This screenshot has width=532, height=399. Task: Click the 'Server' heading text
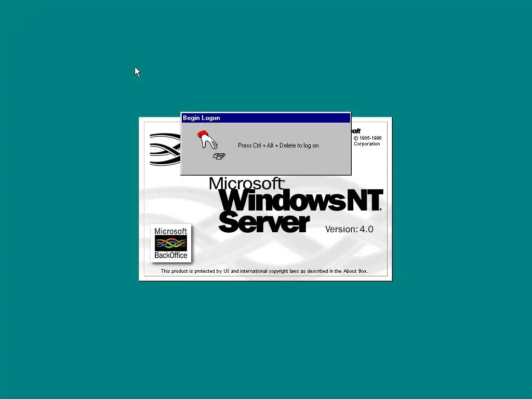(x=263, y=222)
